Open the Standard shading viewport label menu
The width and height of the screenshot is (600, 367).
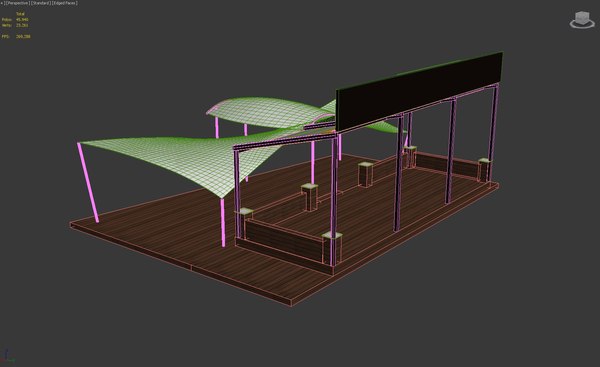pos(41,3)
